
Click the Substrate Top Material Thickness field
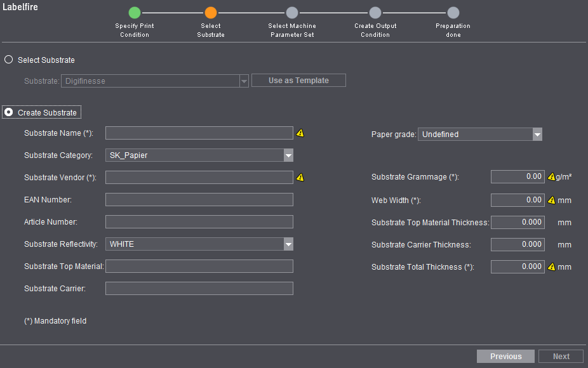tap(518, 222)
